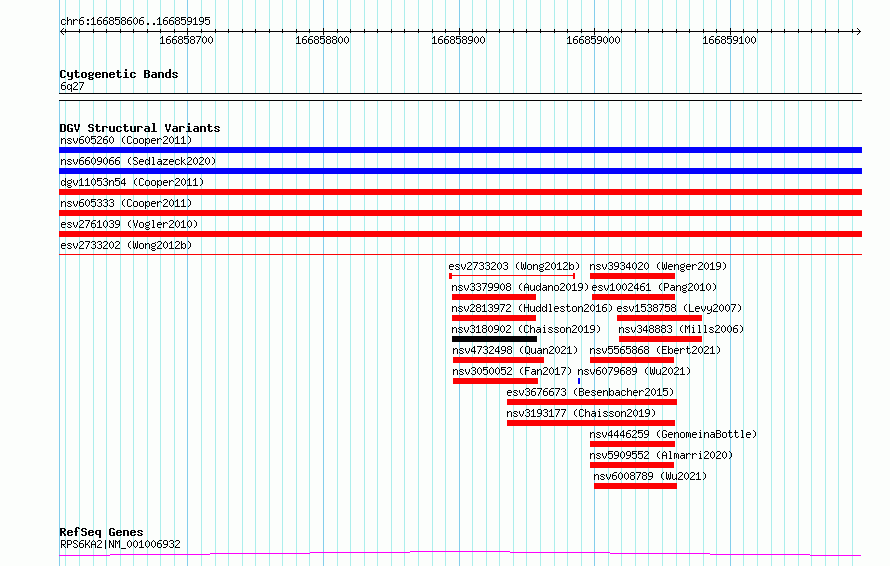
Task: Click the 6q27 band label
Action: (x=72, y=86)
